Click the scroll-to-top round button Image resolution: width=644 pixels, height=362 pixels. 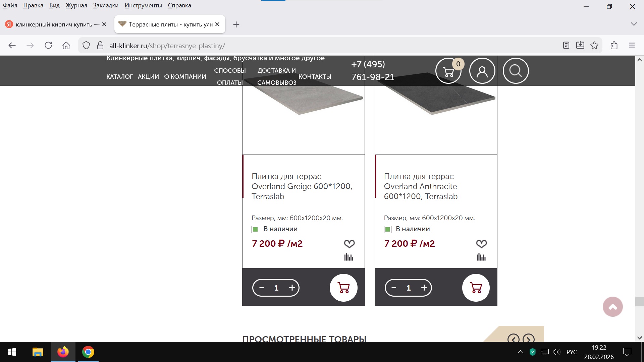tap(612, 307)
